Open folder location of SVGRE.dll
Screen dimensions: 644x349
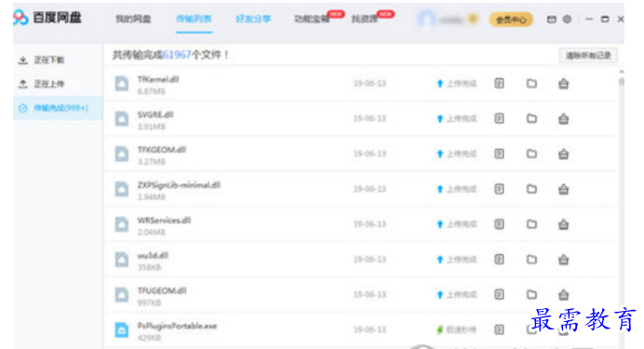(531, 119)
